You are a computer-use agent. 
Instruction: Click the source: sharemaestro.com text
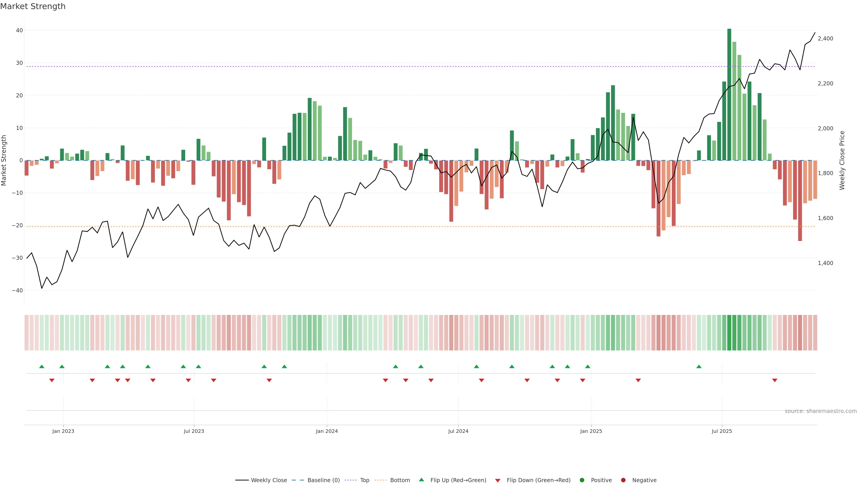tap(821, 411)
